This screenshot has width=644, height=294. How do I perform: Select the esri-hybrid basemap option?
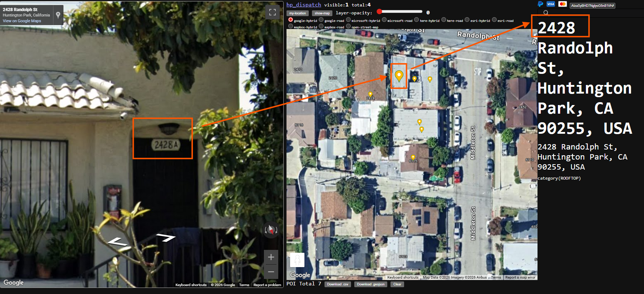[x=467, y=20]
